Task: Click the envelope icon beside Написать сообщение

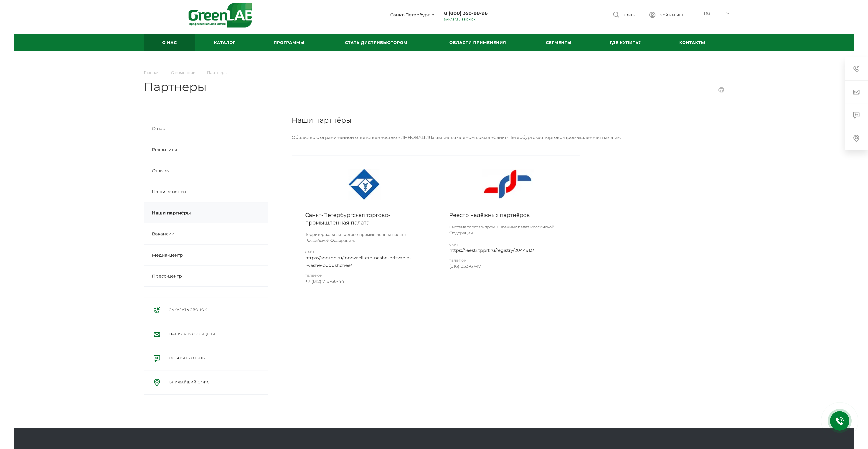Action: click(157, 334)
